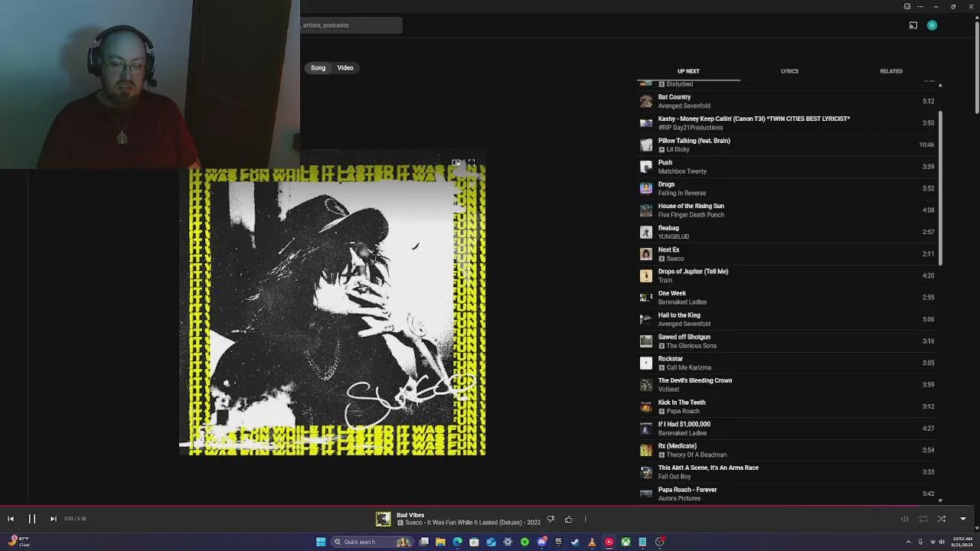Play One Week in the queue

[x=789, y=298]
